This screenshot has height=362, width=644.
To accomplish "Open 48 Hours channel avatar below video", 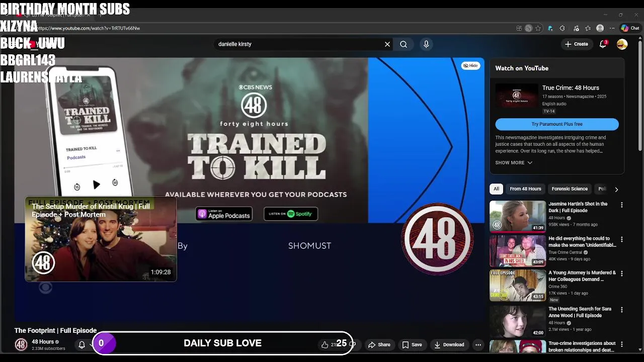I will coord(21,344).
